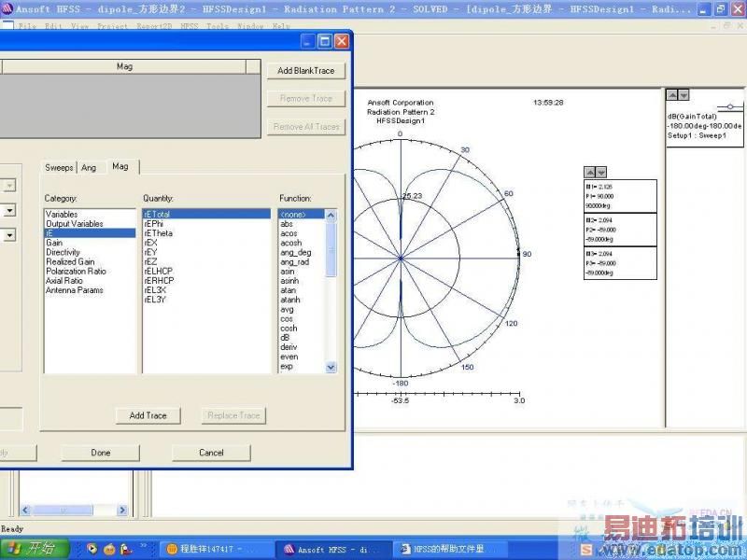Click the Mag column header in the trace table

(x=124, y=66)
